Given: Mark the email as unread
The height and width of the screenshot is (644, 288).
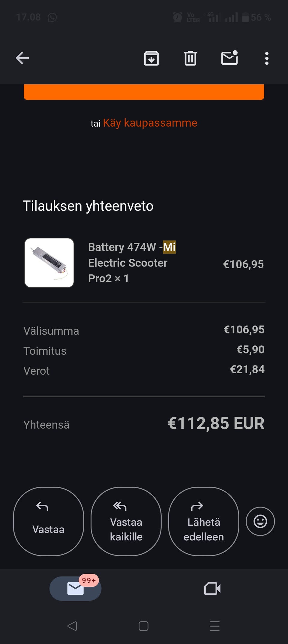Looking at the screenshot, I should tap(229, 58).
